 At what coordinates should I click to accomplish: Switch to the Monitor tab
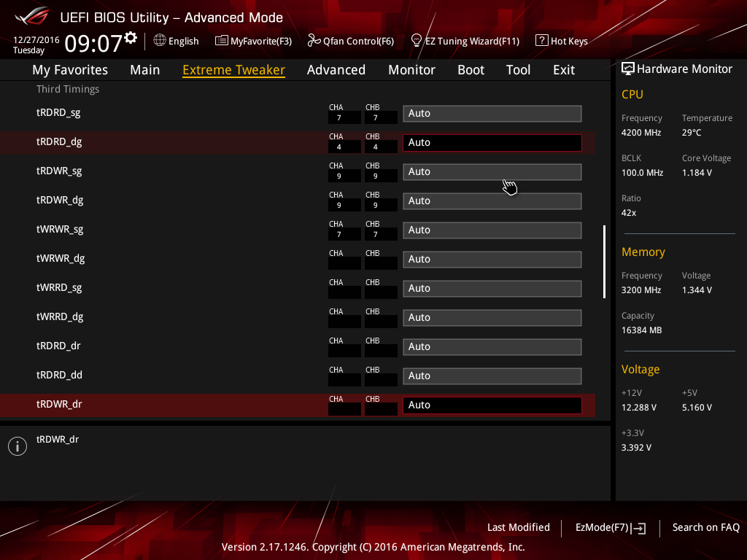tap(411, 70)
